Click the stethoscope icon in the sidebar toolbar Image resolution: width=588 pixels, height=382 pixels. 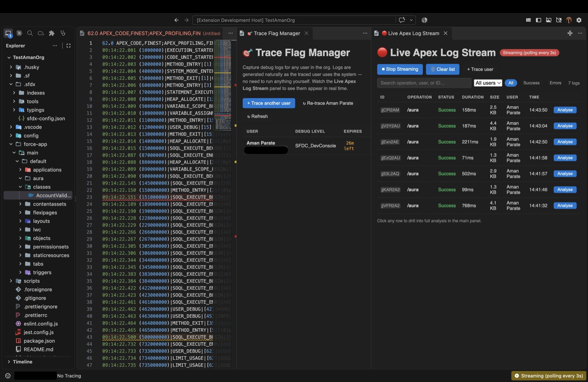(x=63, y=33)
